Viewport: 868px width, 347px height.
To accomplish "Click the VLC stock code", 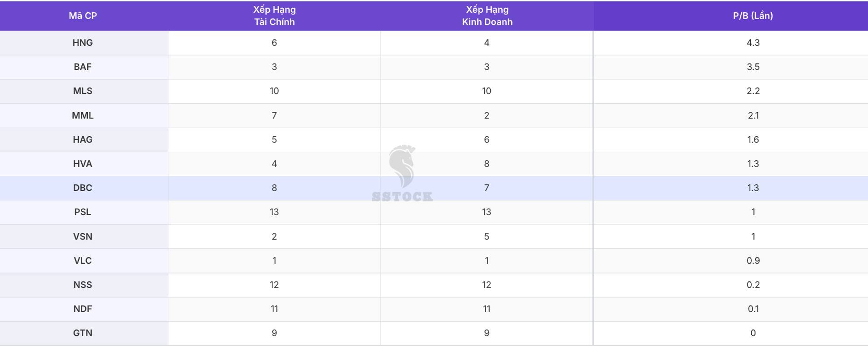I will [83, 260].
